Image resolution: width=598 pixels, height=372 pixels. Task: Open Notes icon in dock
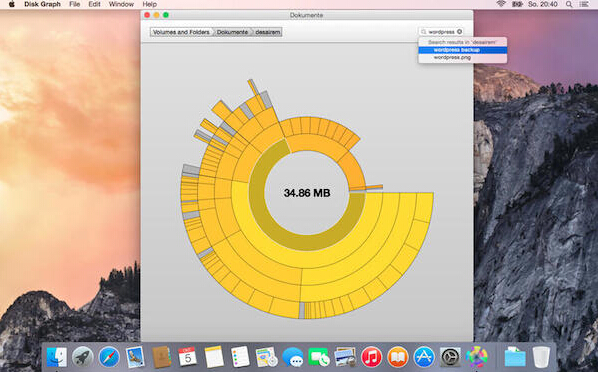[x=214, y=358]
